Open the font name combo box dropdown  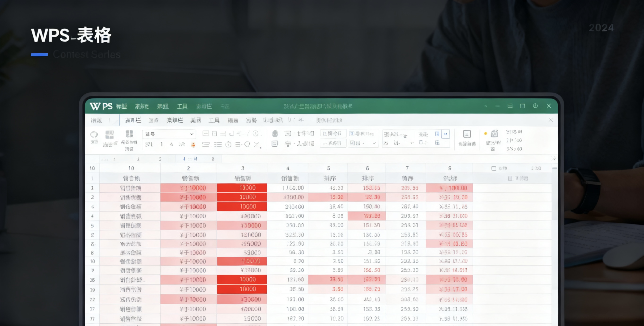point(192,134)
